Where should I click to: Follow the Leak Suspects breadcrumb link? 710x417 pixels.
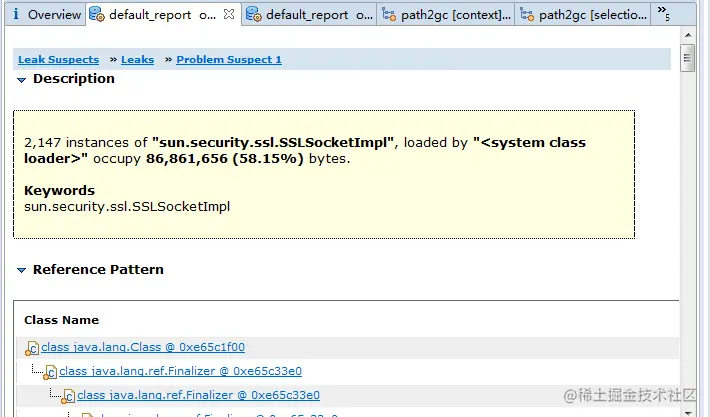point(58,60)
